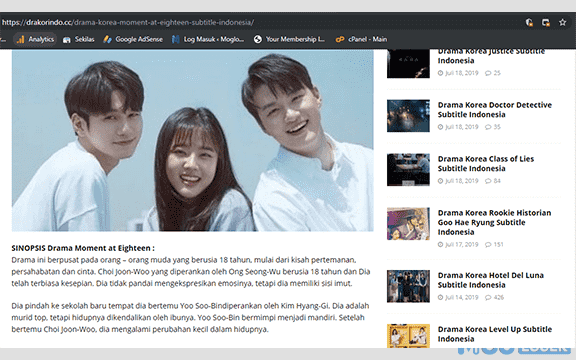Open Drama Korea Level Up link
The height and width of the screenshot is (360, 576).
(494, 334)
